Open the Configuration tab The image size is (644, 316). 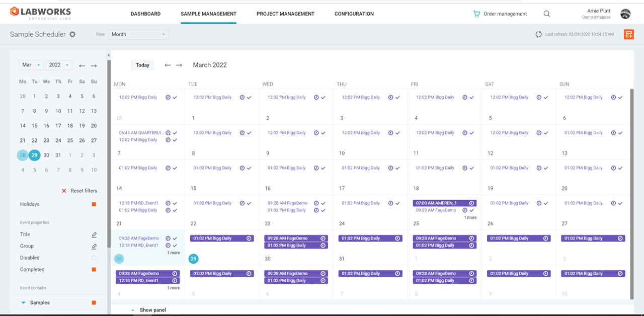[354, 14]
